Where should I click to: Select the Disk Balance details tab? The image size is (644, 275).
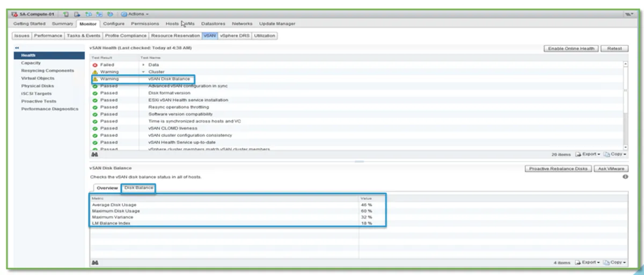tap(138, 187)
